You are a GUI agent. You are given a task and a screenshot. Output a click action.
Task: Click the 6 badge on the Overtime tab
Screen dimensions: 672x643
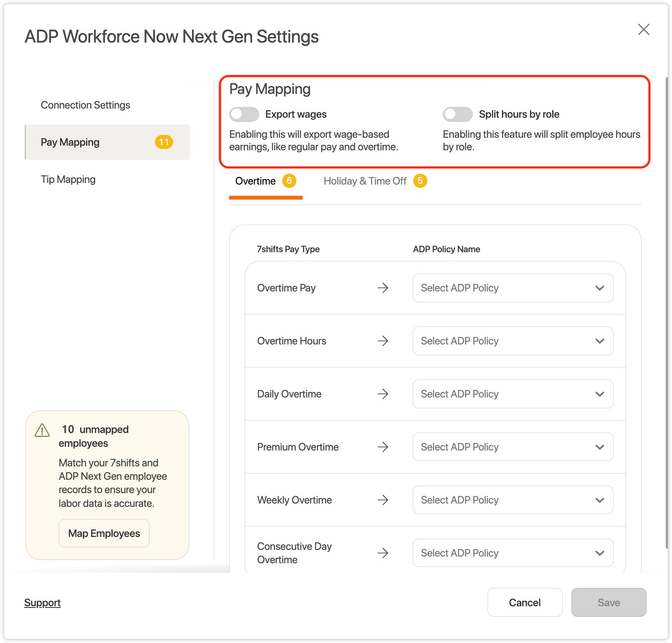[289, 181]
